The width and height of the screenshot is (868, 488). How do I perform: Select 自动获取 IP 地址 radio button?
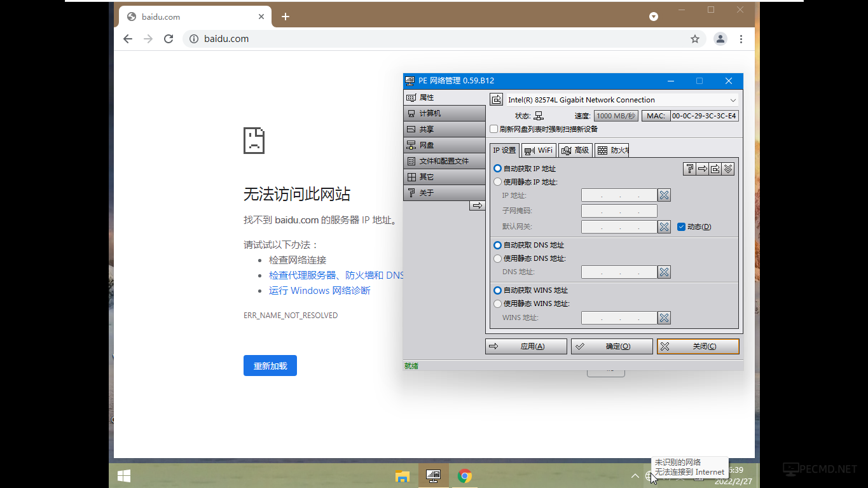tap(497, 169)
